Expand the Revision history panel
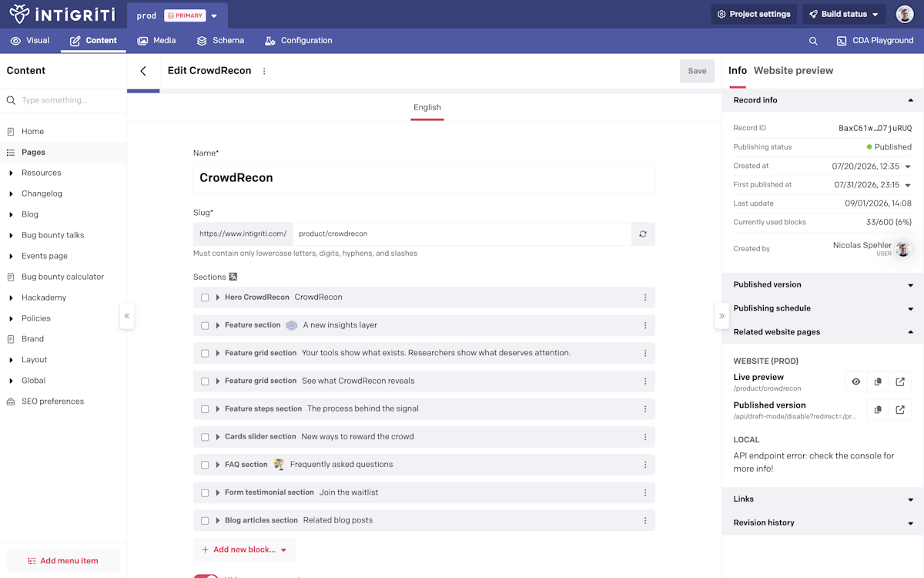 tap(822, 523)
